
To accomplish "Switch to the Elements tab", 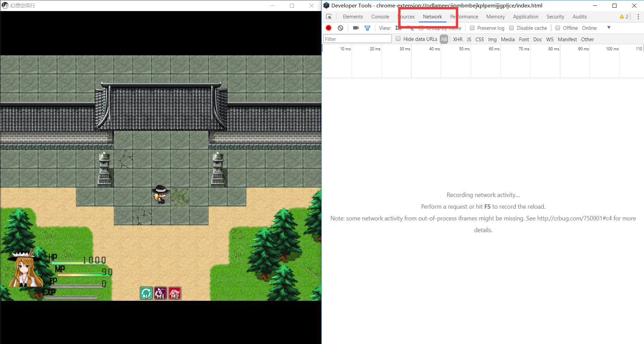I will pos(353,17).
